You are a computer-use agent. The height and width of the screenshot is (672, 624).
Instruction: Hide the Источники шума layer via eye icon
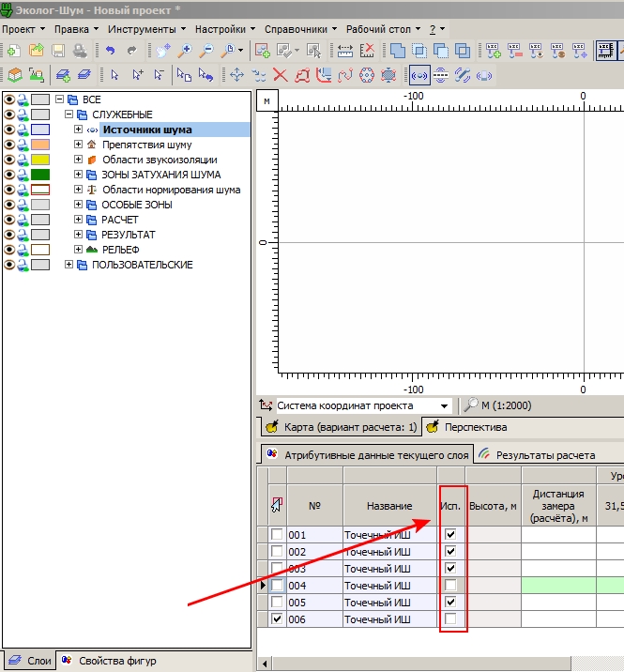click(10, 130)
